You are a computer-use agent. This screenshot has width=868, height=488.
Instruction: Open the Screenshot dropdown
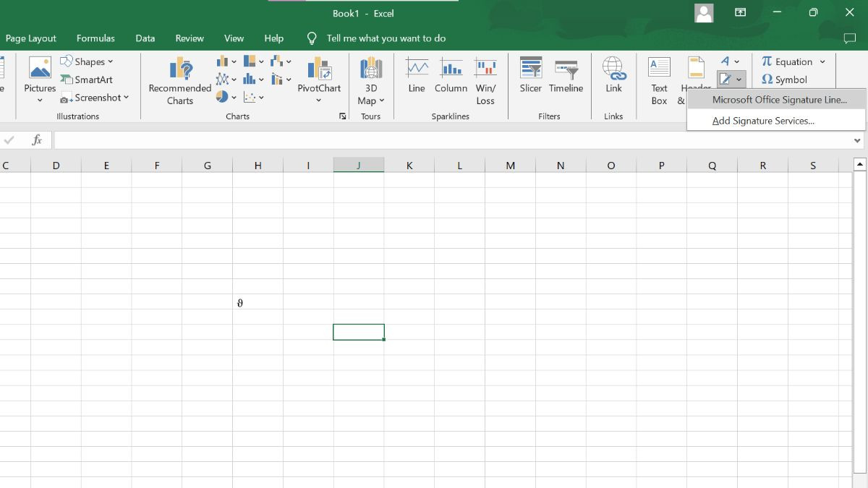(x=94, y=98)
